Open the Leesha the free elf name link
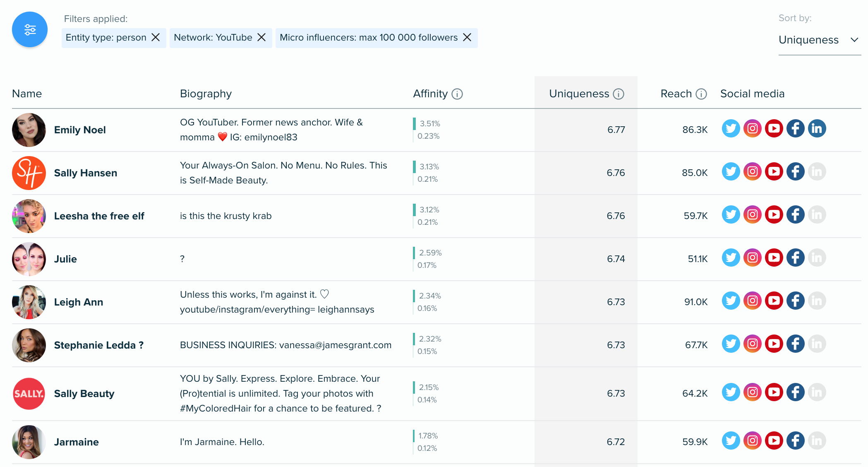Image resolution: width=868 pixels, height=467 pixels. [x=99, y=216]
